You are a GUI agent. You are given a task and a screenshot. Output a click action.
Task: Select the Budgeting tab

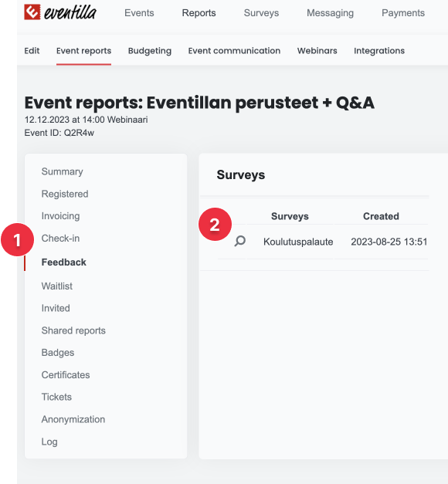coord(150,51)
